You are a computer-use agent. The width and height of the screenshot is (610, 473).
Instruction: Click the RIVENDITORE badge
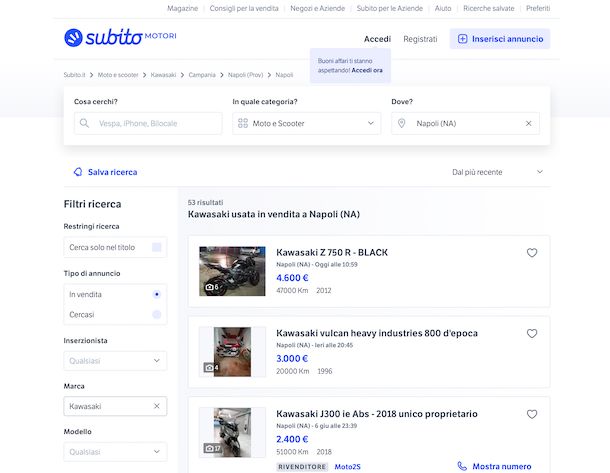point(302,466)
